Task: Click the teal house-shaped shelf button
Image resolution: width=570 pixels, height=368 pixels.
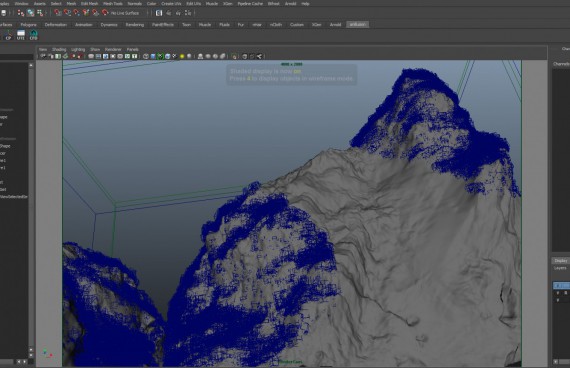Action: (x=33, y=35)
